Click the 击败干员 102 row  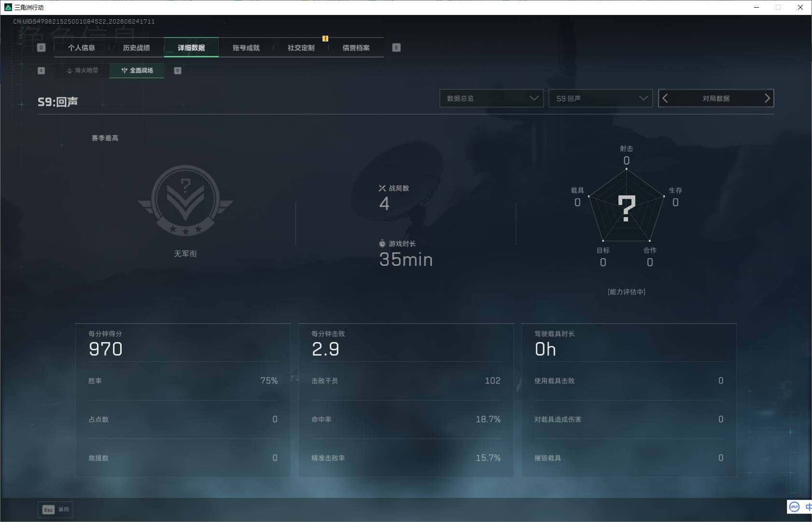(x=406, y=381)
